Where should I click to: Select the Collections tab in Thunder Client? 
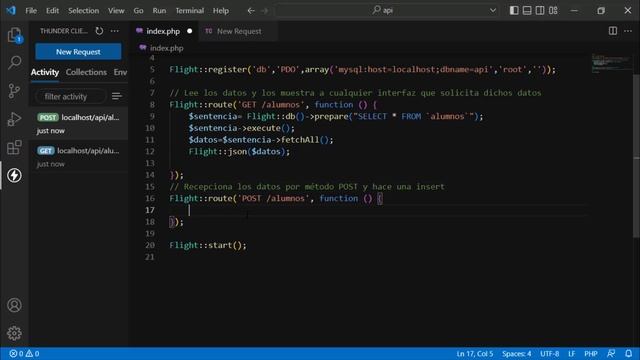coord(86,72)
